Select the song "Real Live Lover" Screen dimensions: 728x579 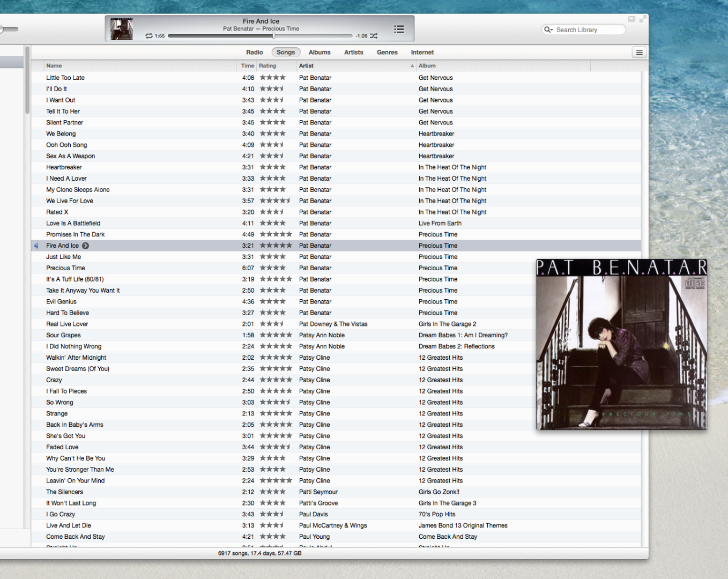[x=67, y=324]
